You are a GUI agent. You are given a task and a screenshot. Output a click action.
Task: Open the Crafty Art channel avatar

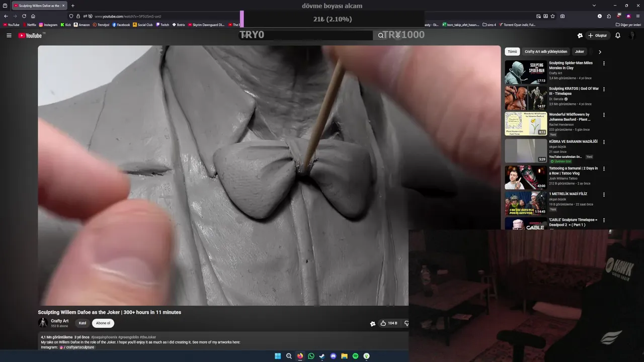pos(43,323)
